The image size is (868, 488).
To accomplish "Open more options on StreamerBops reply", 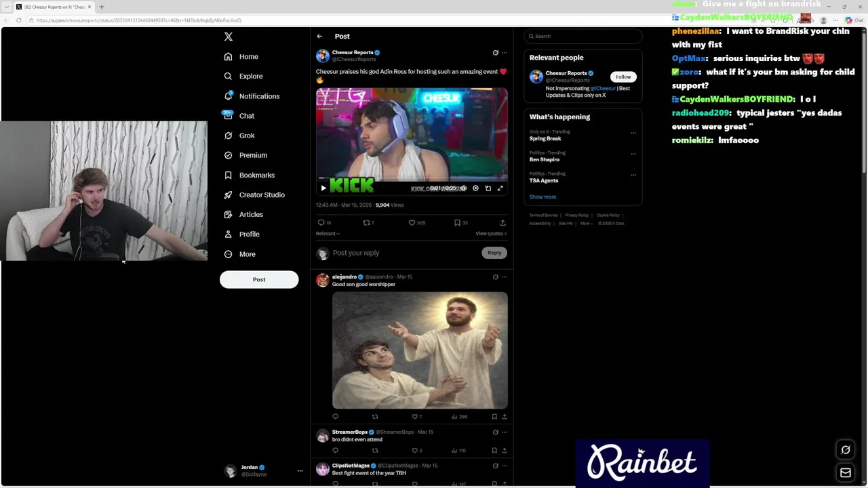I will [504, 432].
